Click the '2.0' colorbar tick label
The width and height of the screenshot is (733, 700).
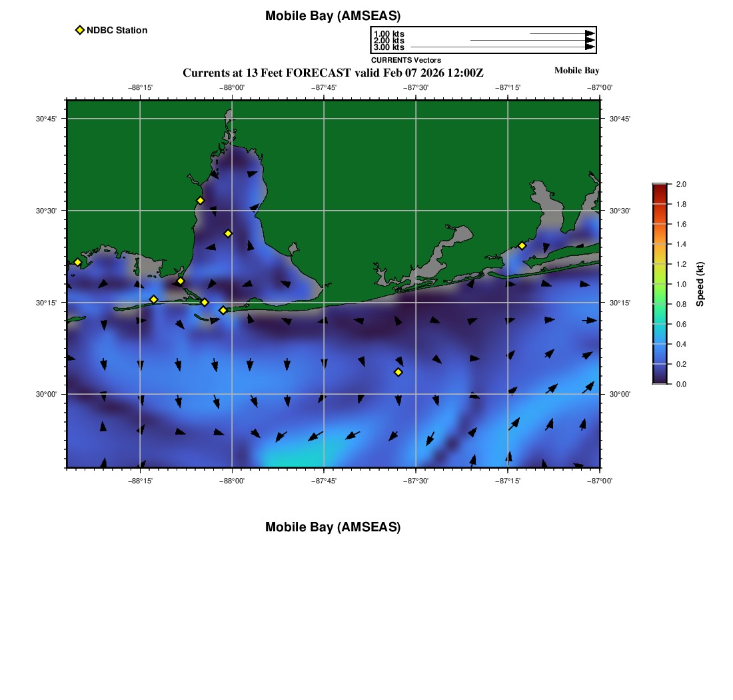pyautogui.click(x=681, y=184)
